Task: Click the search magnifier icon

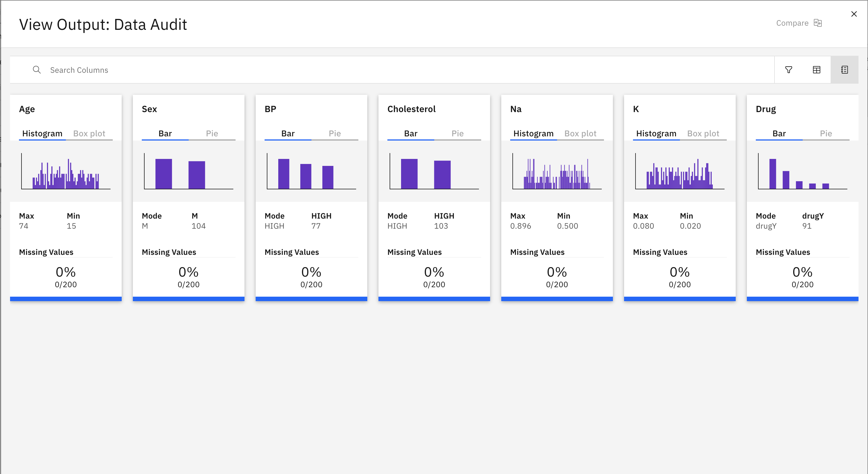Action: (x=37, y=70)
